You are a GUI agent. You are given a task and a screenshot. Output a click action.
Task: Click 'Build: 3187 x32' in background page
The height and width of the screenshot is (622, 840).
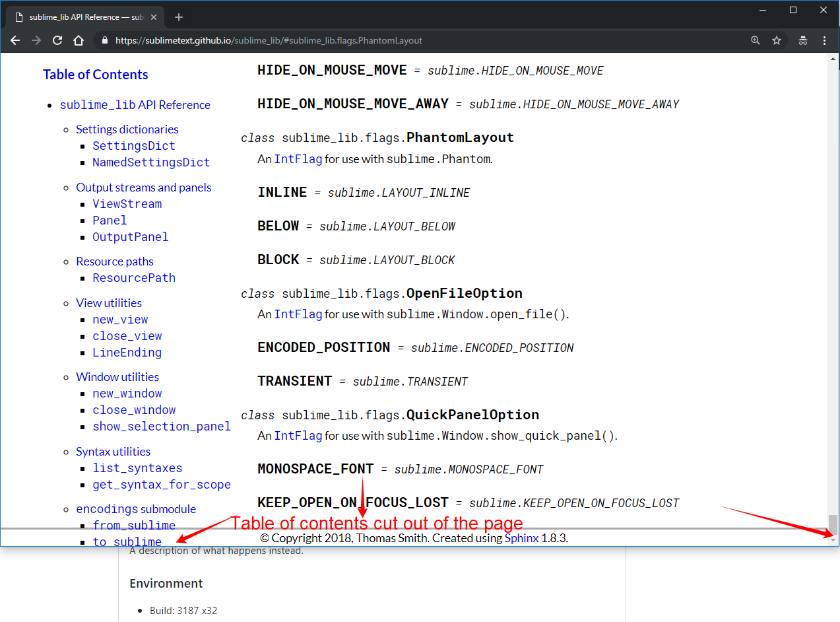183,611
